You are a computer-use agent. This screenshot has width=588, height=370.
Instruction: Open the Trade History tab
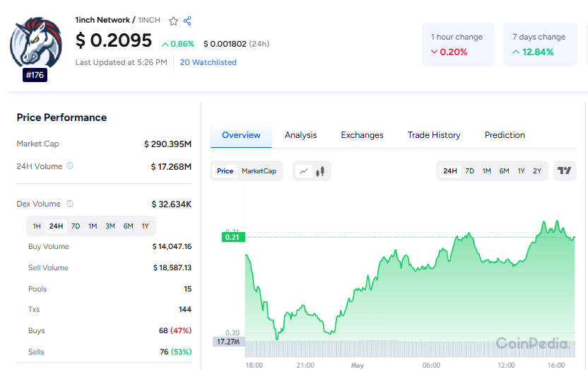[x=434, y=135]
